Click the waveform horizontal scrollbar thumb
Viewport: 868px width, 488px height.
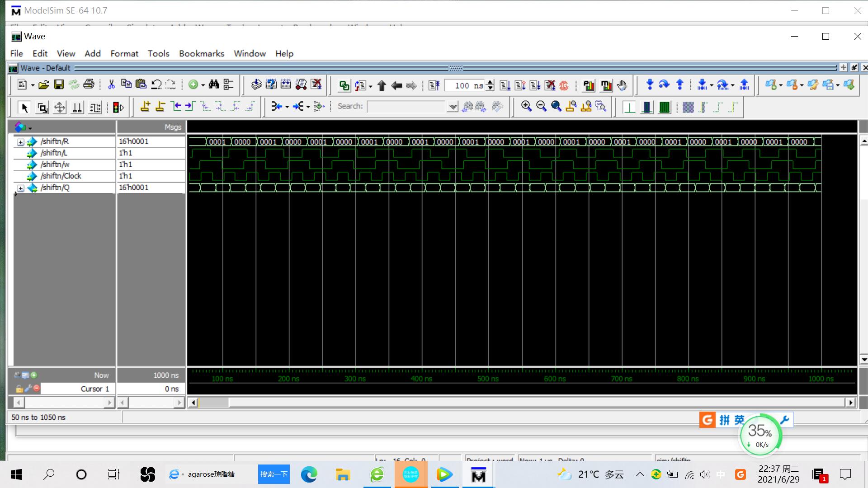coord(213,402)
